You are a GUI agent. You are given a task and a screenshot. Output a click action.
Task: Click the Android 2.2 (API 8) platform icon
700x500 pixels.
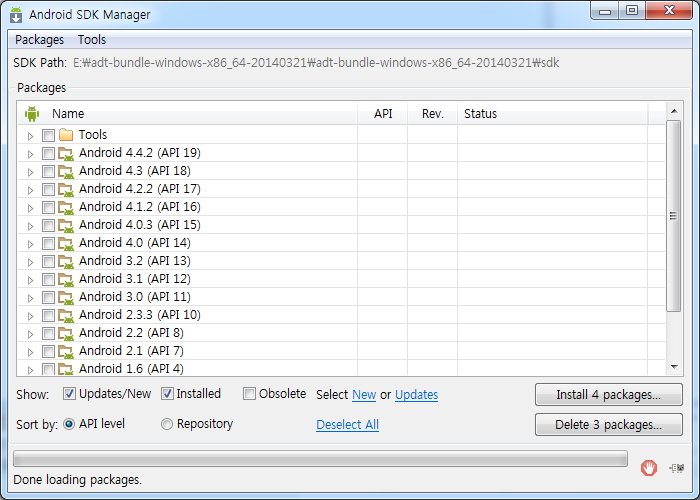66,333
